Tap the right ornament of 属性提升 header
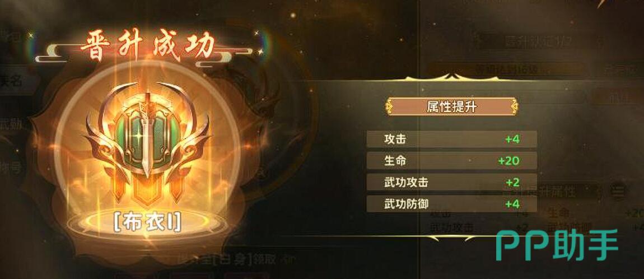Viewport: 644px width, 279px height. click(x=514, y=107)
